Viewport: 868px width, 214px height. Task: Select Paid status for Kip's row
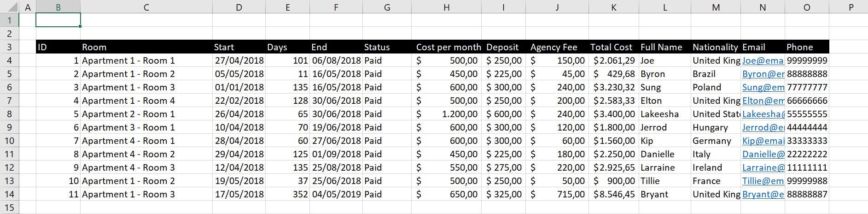[387, 141]
